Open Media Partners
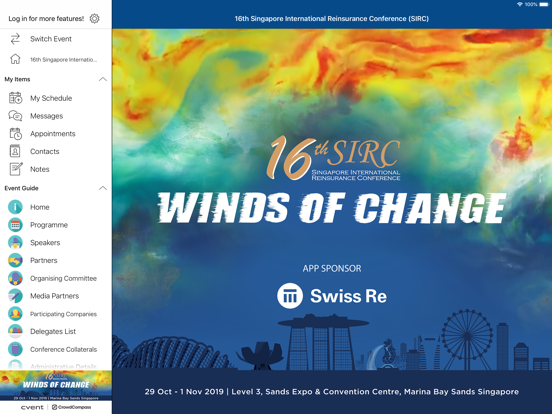Image resolution: width=552 pixels, height=414 pixels. (55, 296)
